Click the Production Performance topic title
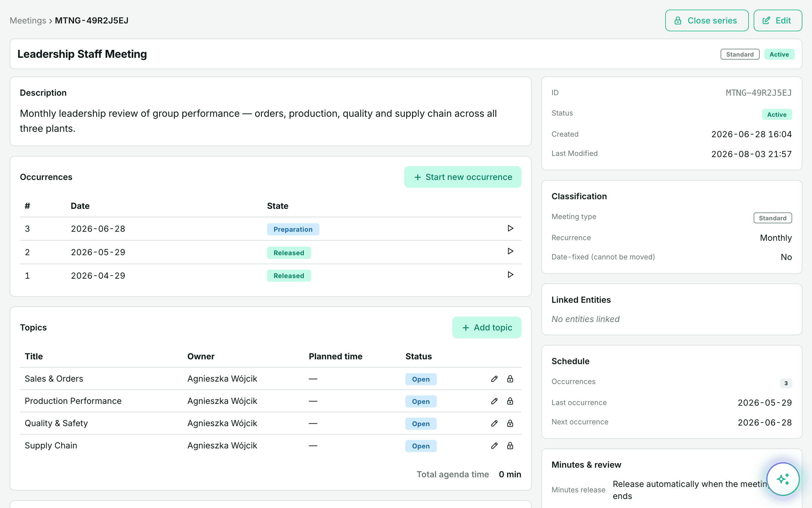 click(x=73, y=401)
